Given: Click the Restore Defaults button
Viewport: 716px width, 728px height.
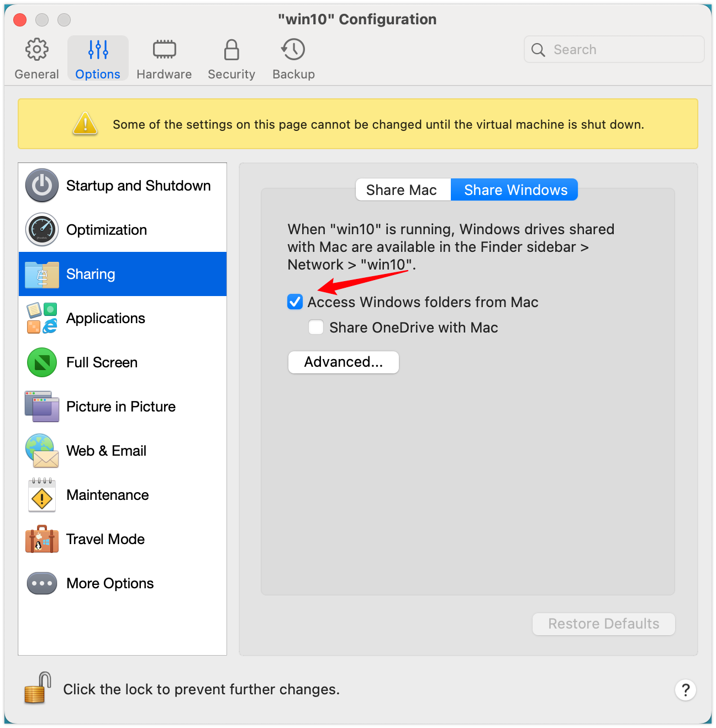Looking at the screenshot, I should point(604,624).
